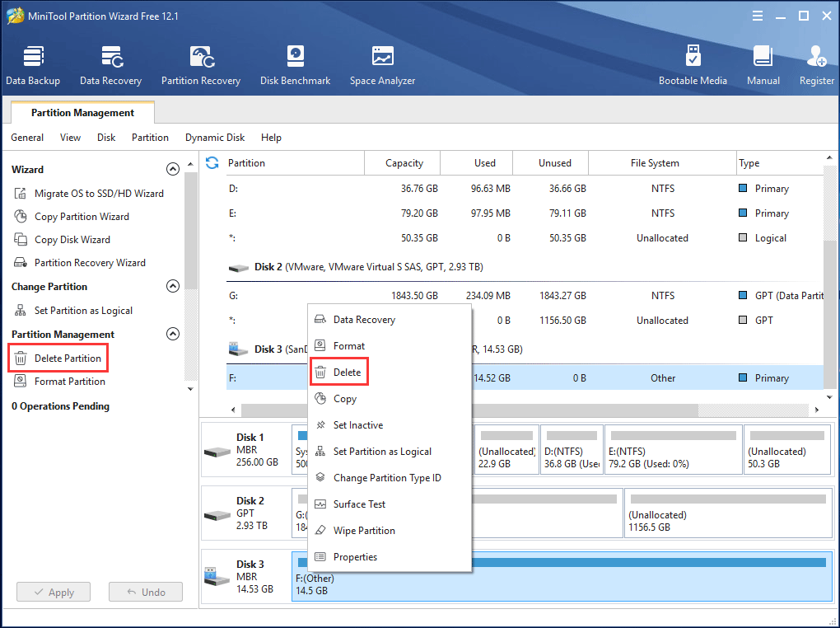Collapse the Wizard section
The image size is (840, 628).
173,168
